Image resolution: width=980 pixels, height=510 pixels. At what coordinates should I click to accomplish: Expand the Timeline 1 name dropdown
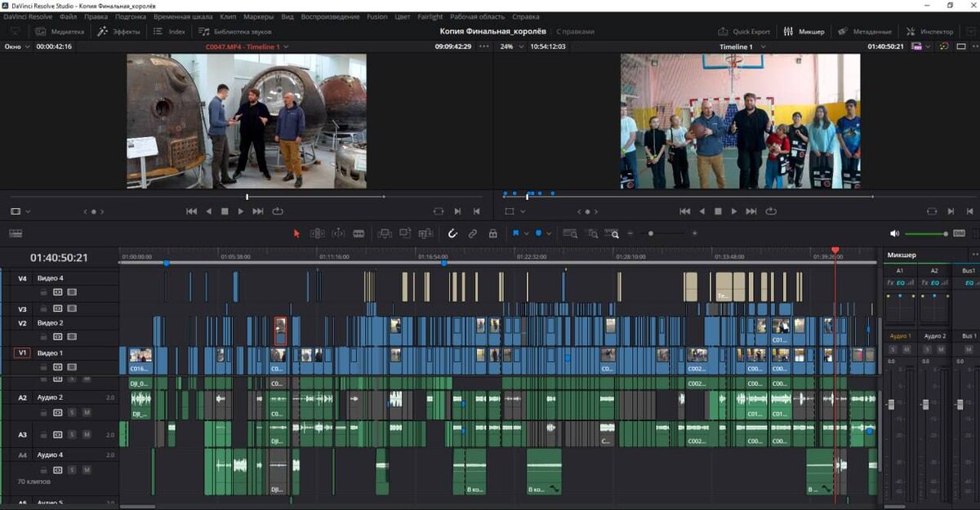click(741, 47)
